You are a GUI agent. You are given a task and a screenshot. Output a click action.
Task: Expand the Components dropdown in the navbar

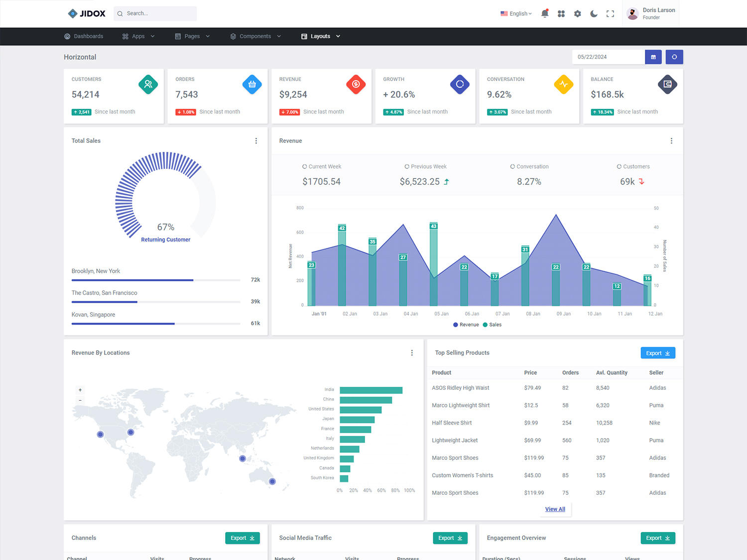(255, 36)
